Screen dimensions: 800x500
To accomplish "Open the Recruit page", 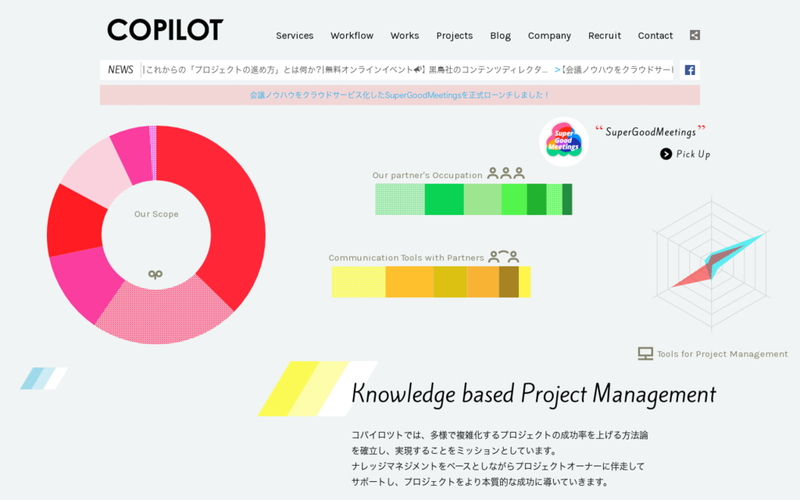I will point(604,36).
